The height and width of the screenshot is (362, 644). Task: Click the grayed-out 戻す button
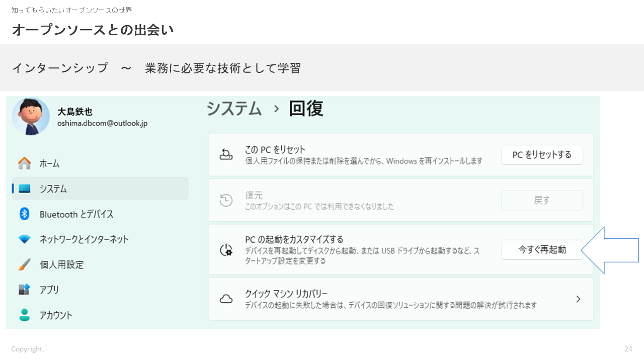(x=542, y=200)
